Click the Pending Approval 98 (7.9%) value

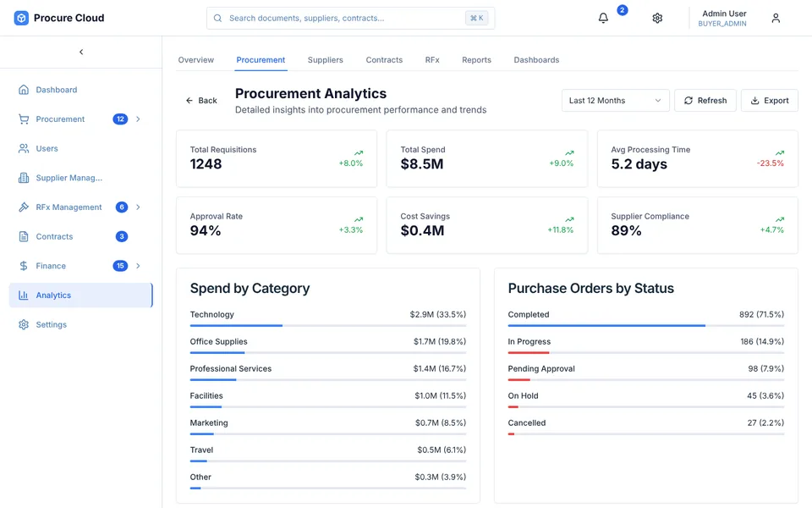[766, 368]
